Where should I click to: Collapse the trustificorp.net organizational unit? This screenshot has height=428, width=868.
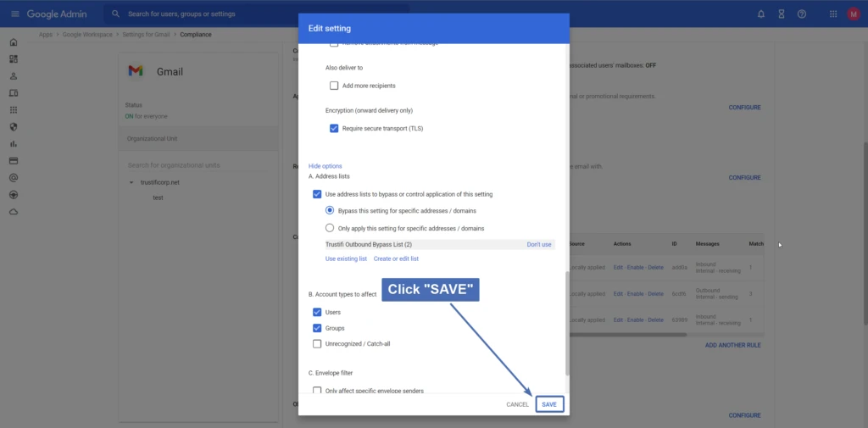coord(131,182)
